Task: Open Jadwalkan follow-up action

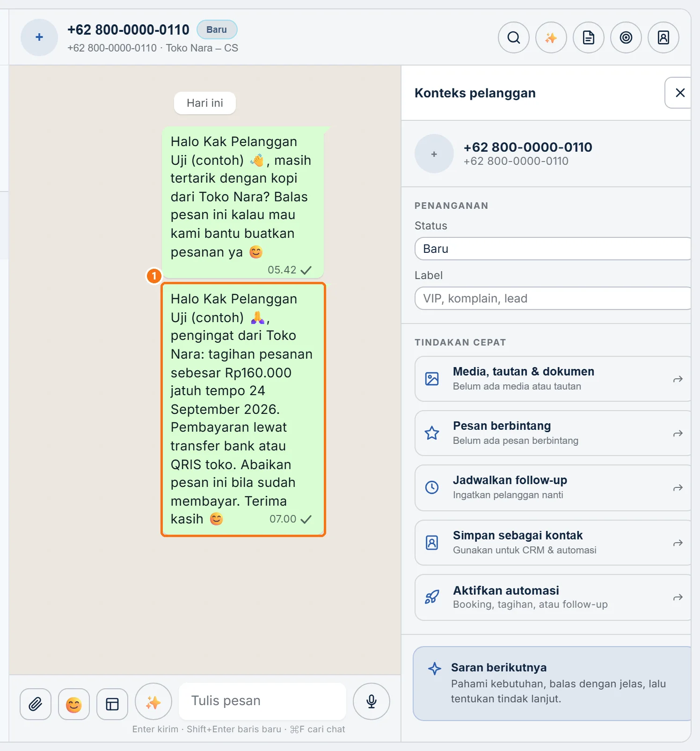Action: [x=553, y=488]
